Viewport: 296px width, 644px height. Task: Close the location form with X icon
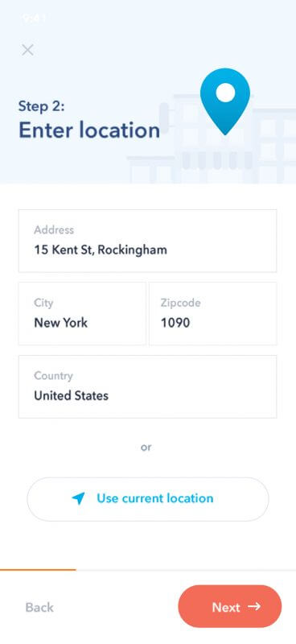(x=27, y=50)
